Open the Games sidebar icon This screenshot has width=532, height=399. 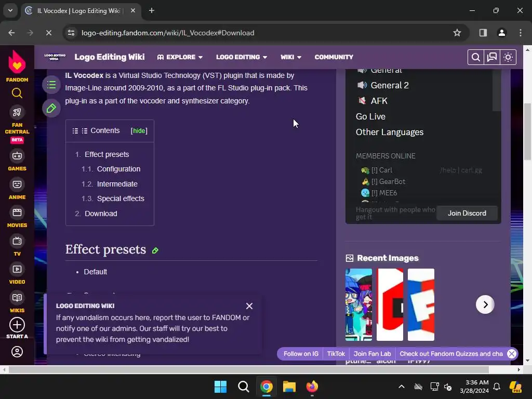coord(17,156)
